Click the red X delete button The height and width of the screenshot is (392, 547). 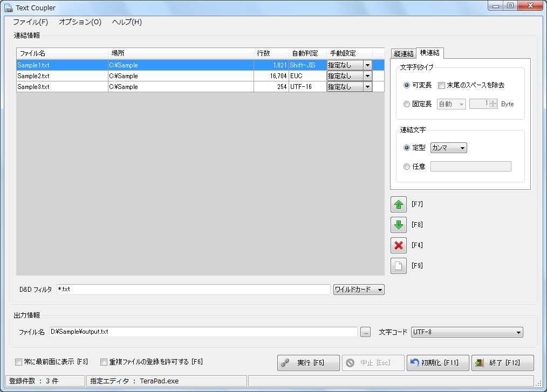[399, 245]
